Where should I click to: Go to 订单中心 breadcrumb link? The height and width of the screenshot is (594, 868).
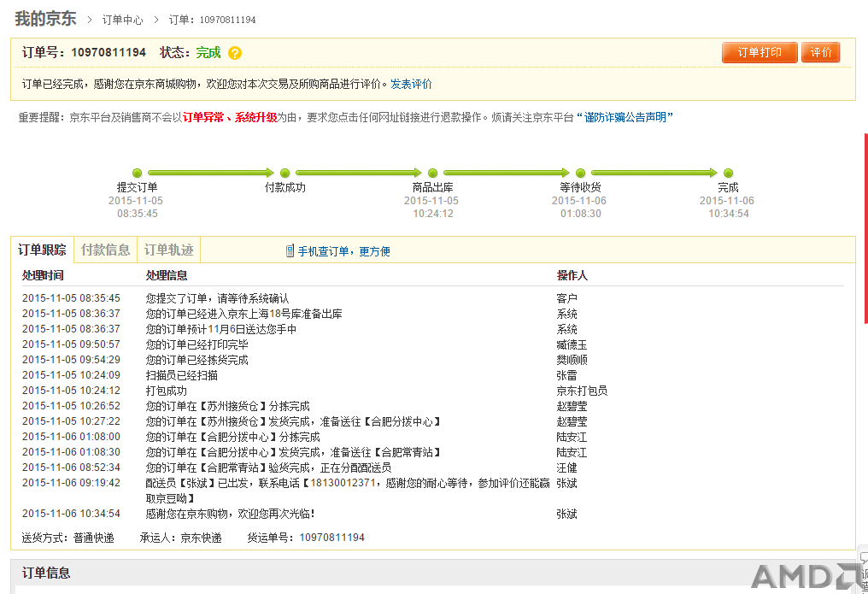(122, 20)
